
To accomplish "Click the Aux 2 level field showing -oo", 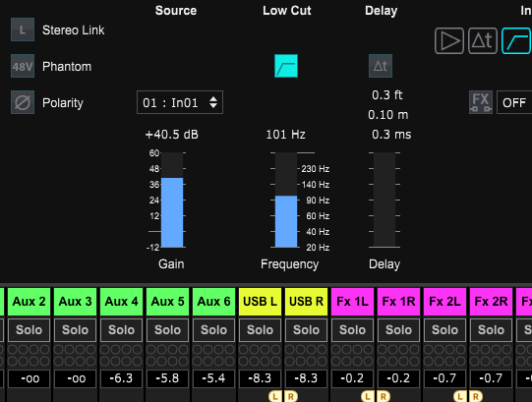I will [29, 378].
